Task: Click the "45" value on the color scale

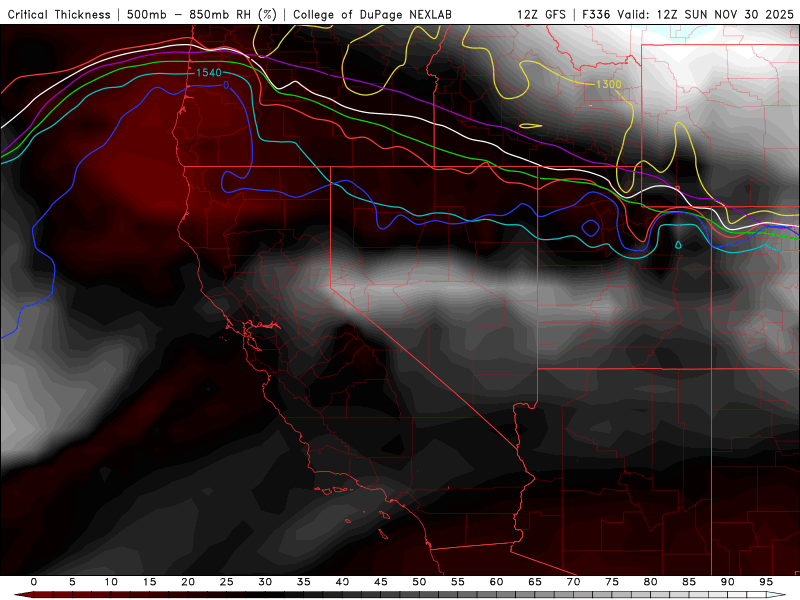Action: pos(381,582)
